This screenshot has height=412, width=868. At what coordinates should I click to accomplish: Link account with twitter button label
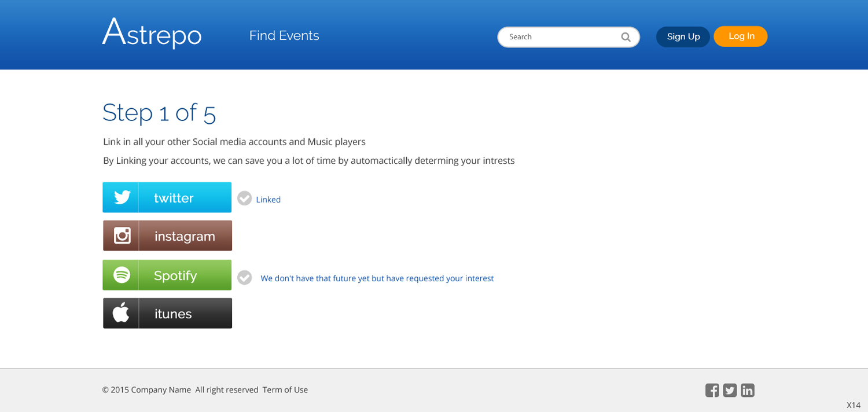174,198
